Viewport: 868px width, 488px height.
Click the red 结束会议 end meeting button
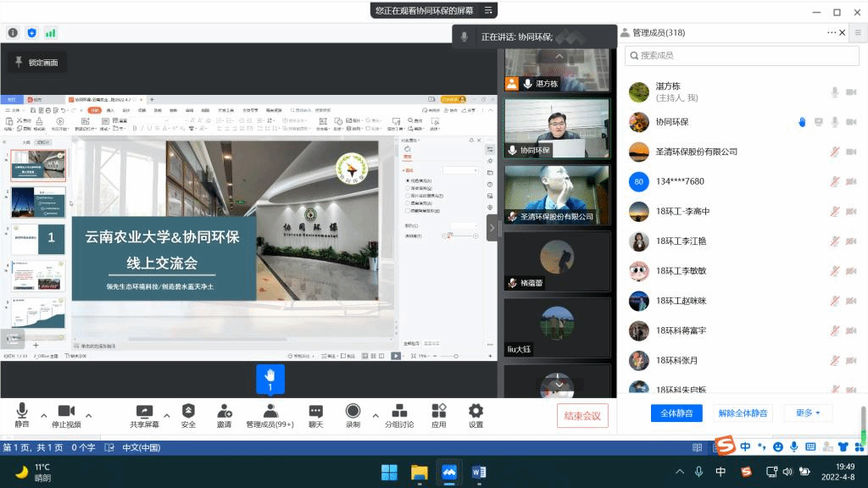582,415
